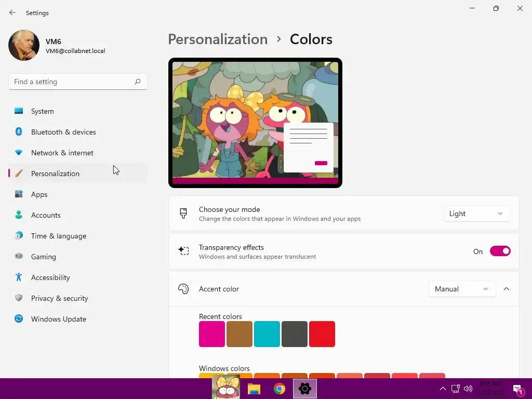Select the red recent color swatch
Screen dimensions: 532x399
tap(322, 334)
